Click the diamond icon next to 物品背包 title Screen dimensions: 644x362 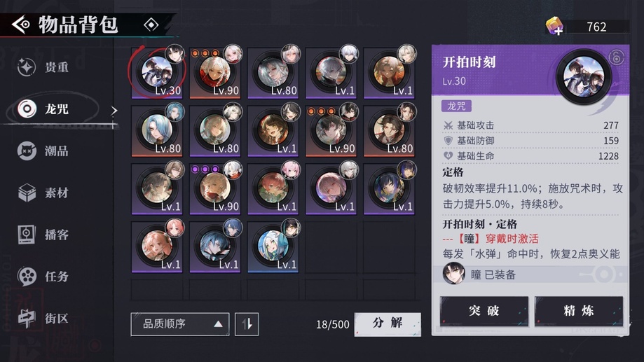click(x=151, y=25)
